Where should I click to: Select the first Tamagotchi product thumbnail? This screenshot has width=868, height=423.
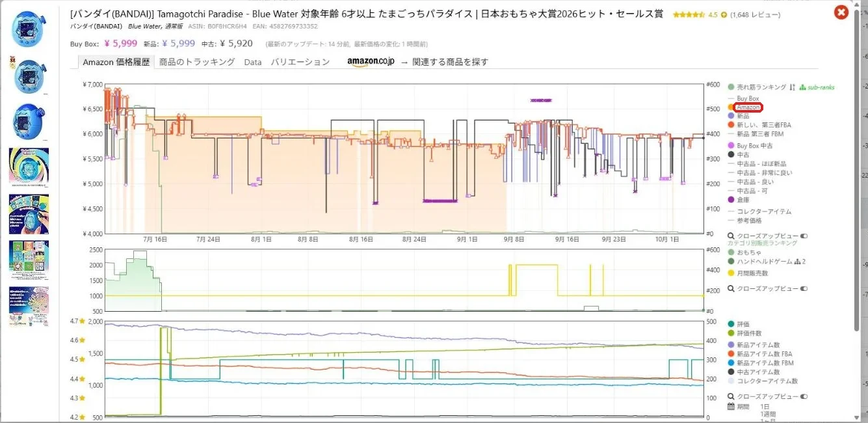(29, 29)
